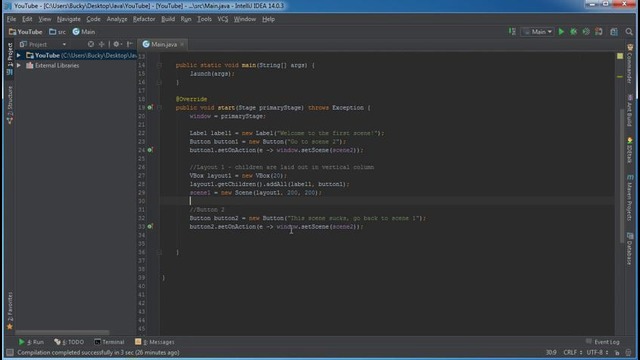The height and width of the screenshot is (360, 640).
Task: Open the Run menu
Action: [x=186, y=19]
